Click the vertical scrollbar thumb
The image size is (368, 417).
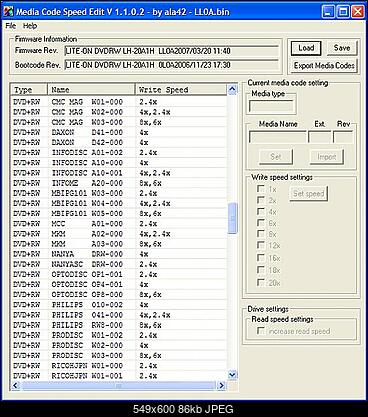[232, 218]
